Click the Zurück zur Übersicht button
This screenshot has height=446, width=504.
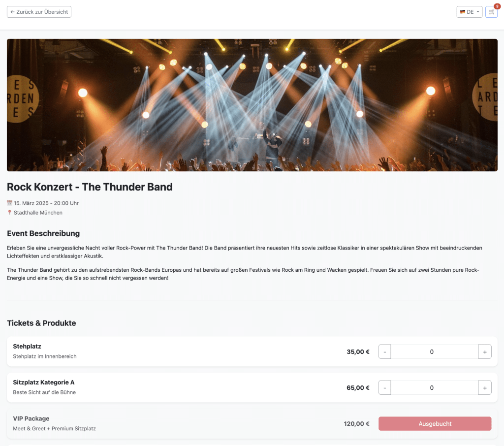pos(39,12)
